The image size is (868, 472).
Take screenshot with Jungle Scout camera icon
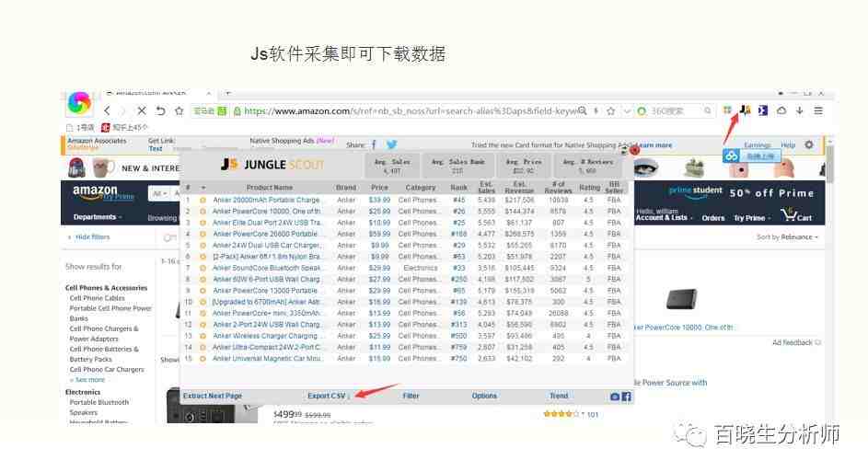(x=615, y=397)
